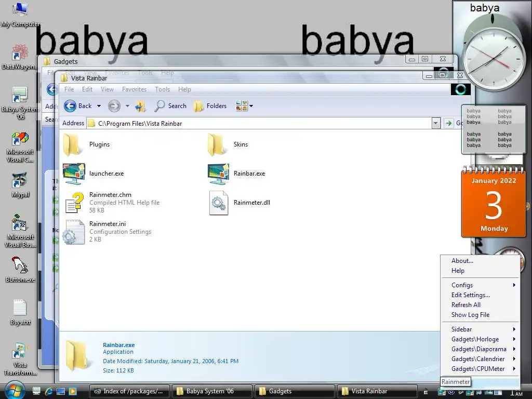This screenshot has height=399, width=532.
Task: Expand the Forward history dropdown arrow
Action: [x=128, y=106]
